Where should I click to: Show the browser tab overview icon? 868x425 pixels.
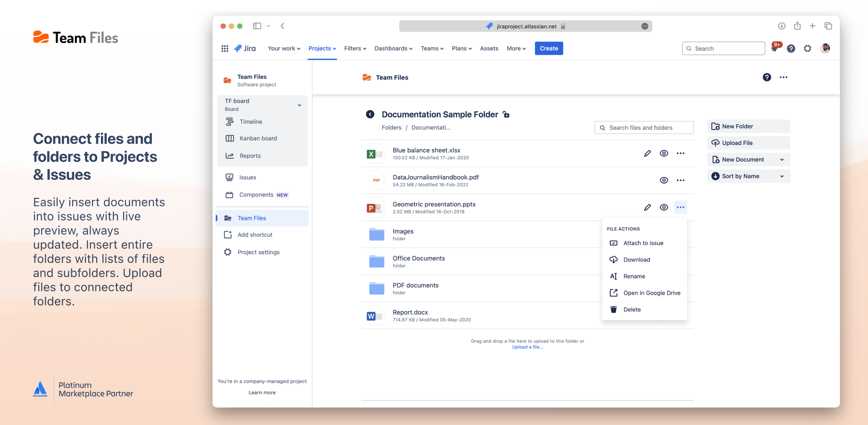pyautogui.click(x=828, y=26)
